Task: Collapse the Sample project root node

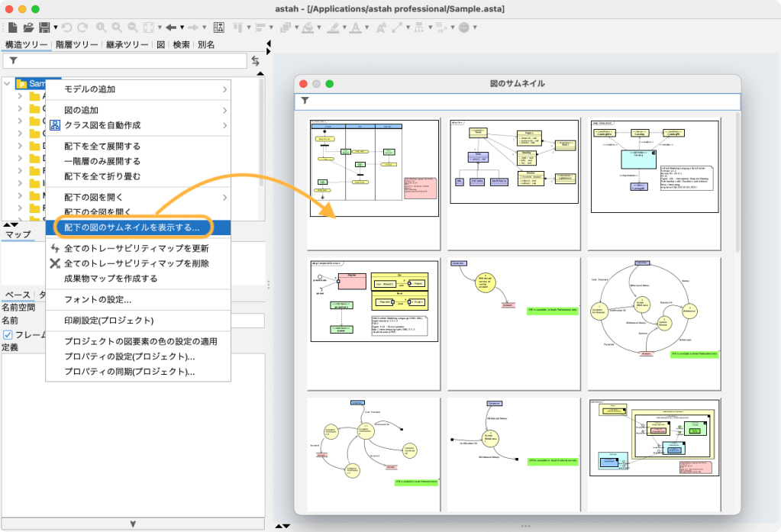Action: tap(8, 84)
